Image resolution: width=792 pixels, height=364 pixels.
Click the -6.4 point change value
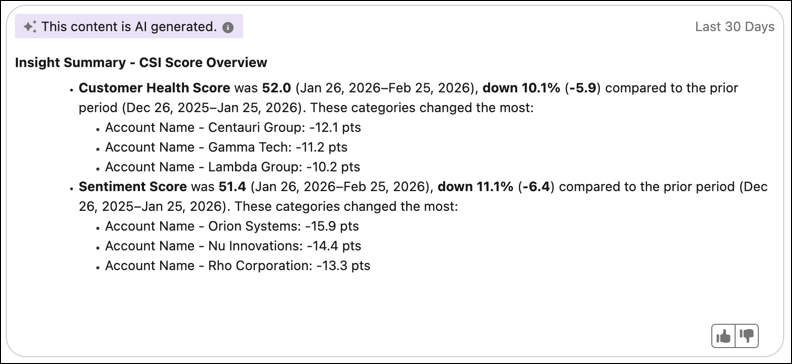click(536, 187)
